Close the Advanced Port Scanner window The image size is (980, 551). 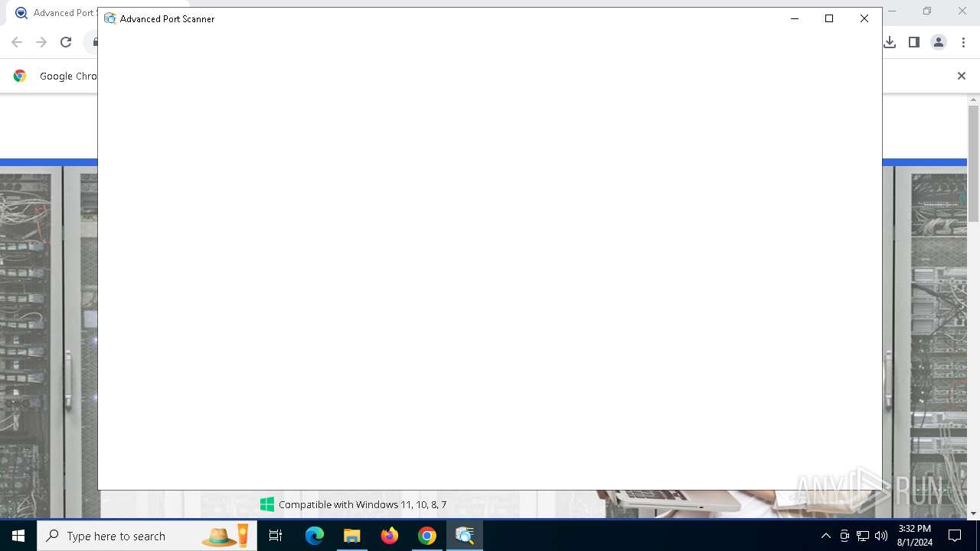point(864,18)
